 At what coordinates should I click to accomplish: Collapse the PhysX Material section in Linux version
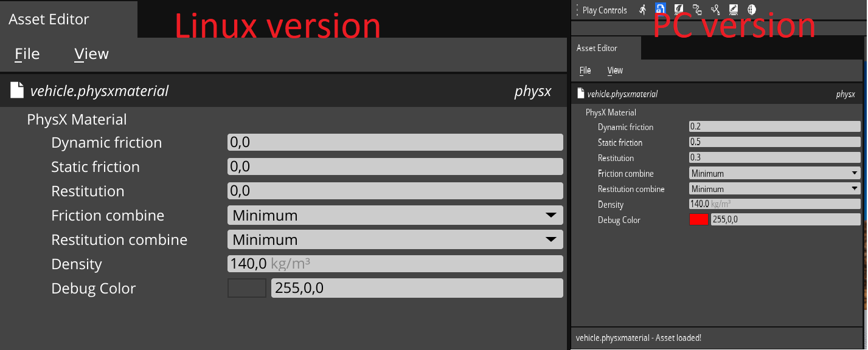point(77,119)
